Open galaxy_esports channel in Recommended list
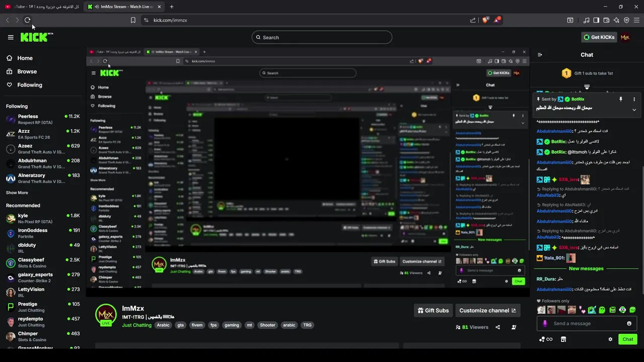Screen dimensions: 644x362 coord(42,278)
